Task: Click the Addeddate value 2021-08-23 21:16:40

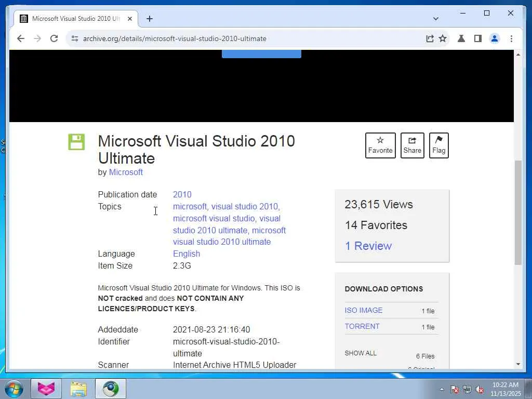Action: click(x=211, y=330)
